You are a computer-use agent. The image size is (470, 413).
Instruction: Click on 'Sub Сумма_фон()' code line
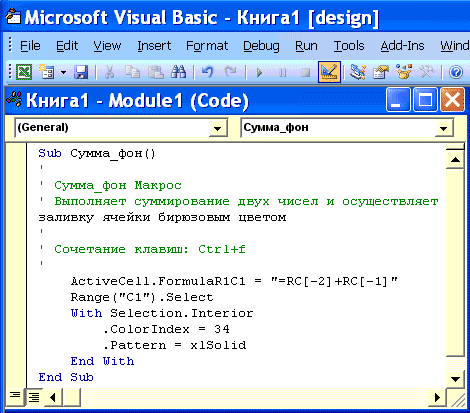click(x=97, y=154)
